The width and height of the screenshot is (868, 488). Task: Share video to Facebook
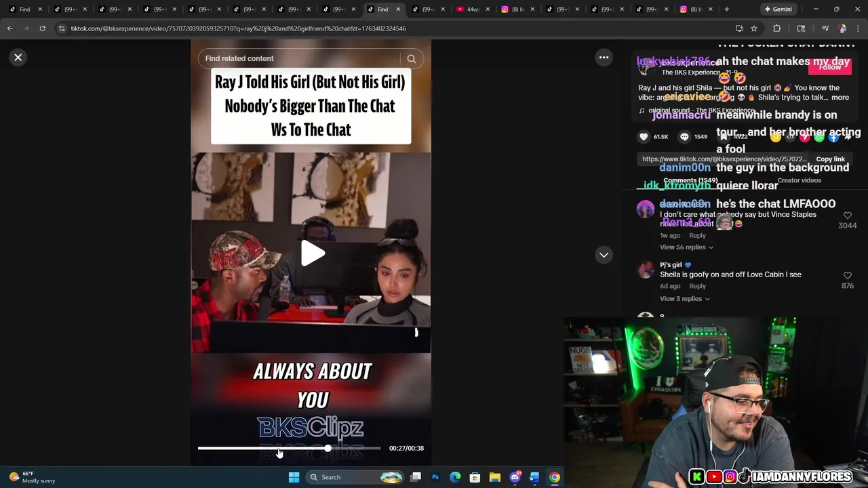click(x=833, y=137)
